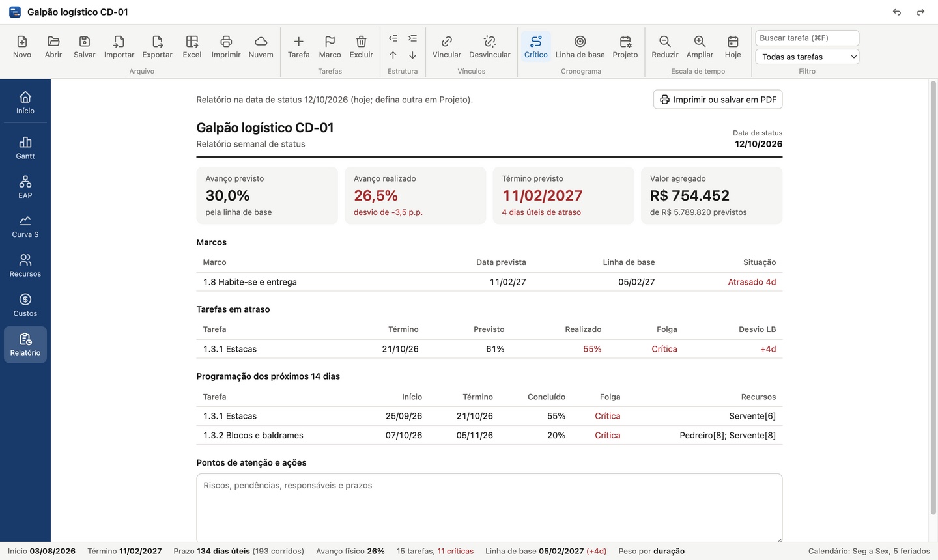938x560 pixels.
Task: Move the task down
Action: click(412, 55)
